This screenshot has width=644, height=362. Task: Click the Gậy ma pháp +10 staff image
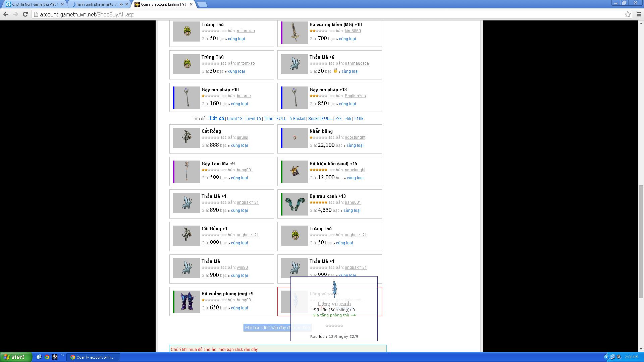[x=186, y=98]
